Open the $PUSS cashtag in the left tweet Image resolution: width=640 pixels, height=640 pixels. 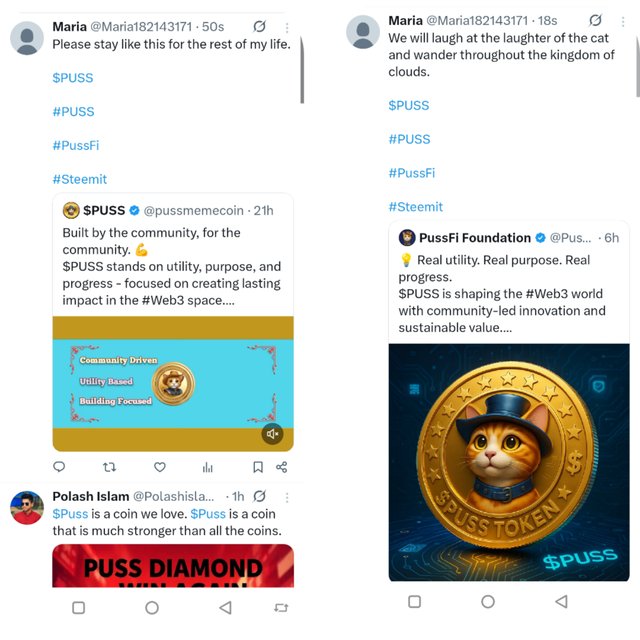coord(73,78)
